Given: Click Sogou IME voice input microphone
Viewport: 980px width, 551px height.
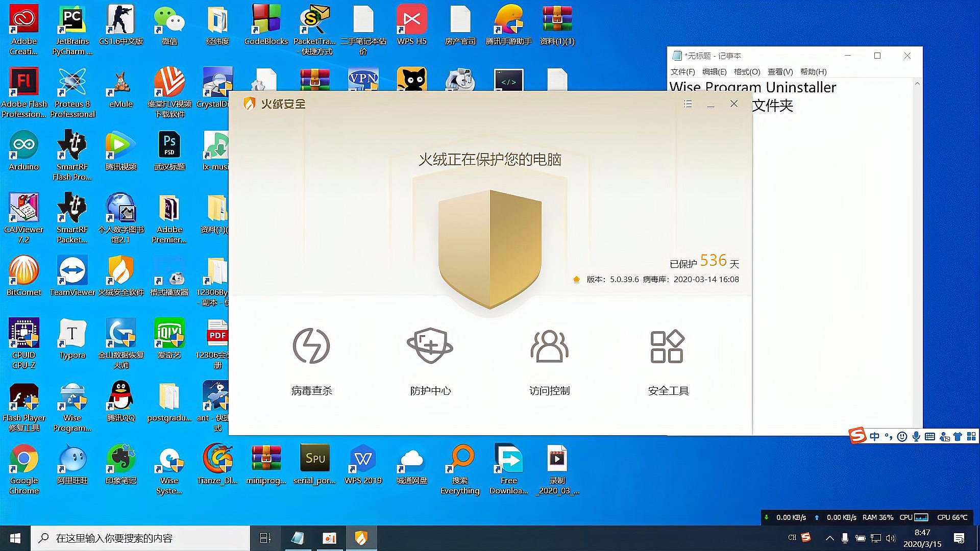Looking at the screenshot, I should coord(916,437).
